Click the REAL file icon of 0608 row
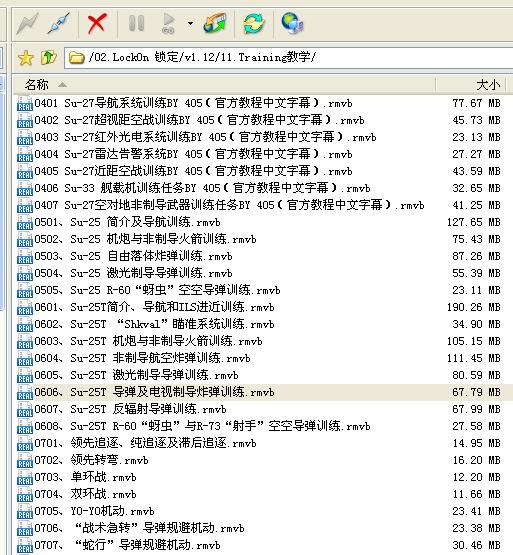The height and width of the screenshot is (555, 513). [25, 427]
